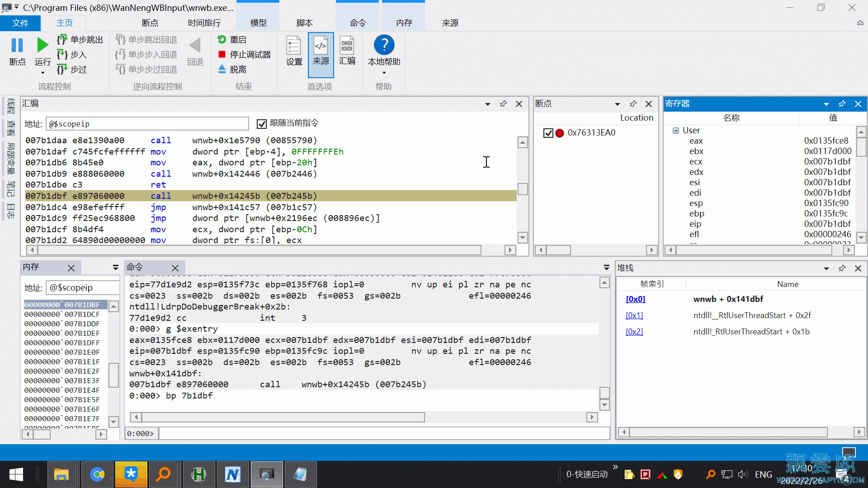Image resolution: width=868 pixels, height=488 pixels.
Task: Switch to Scripting (脚本) ribbon tab
Action: [x=304, y=23]
